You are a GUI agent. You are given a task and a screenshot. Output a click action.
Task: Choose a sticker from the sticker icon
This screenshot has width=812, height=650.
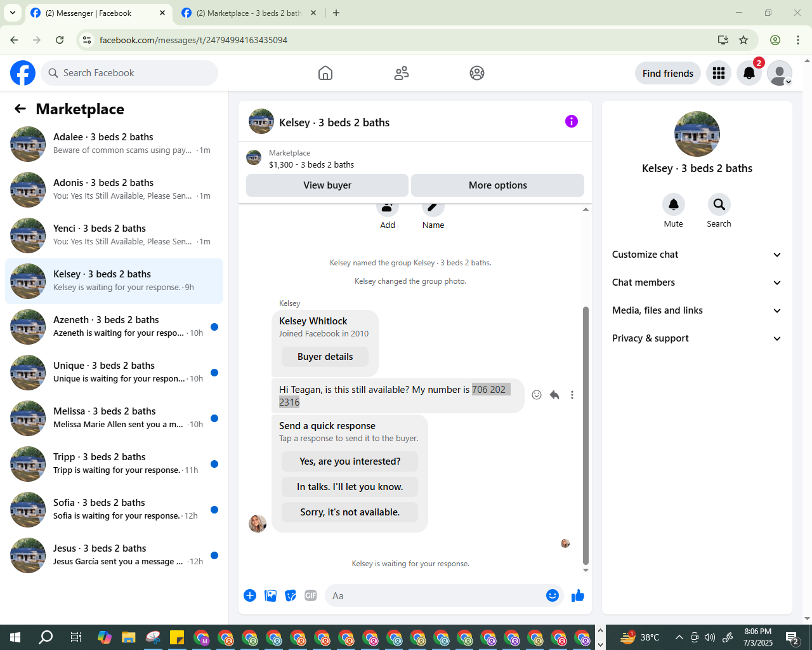pyautogui.click(x=291, y=595)
